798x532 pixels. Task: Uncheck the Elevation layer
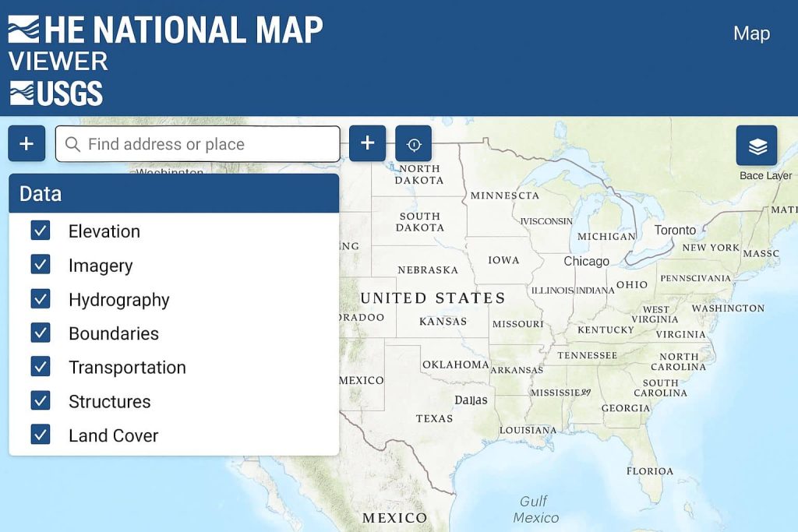point(41,231)
